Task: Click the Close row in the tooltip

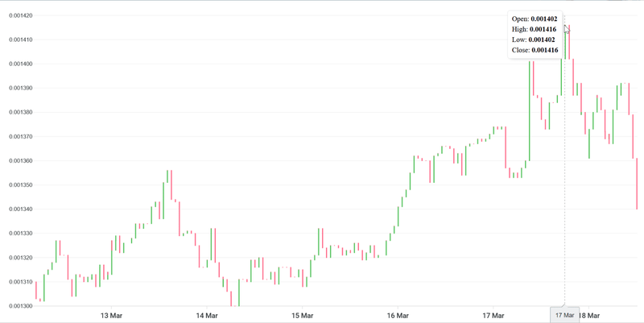Action: click(535, 50)
